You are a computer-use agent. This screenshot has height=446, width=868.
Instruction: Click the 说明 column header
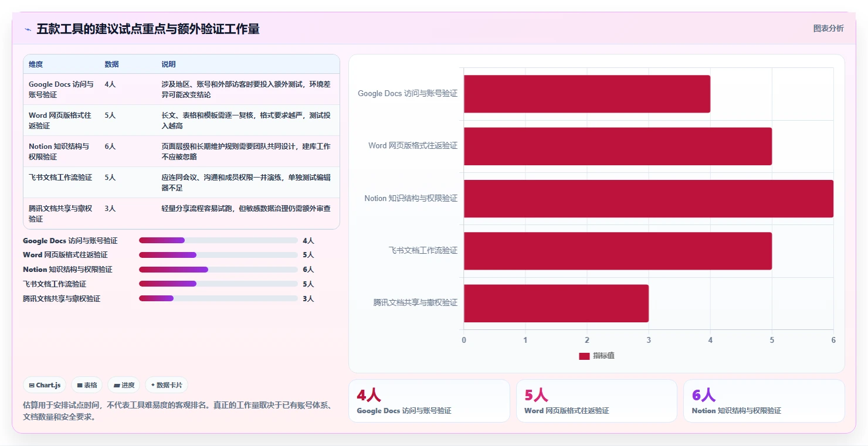(168, 64)
